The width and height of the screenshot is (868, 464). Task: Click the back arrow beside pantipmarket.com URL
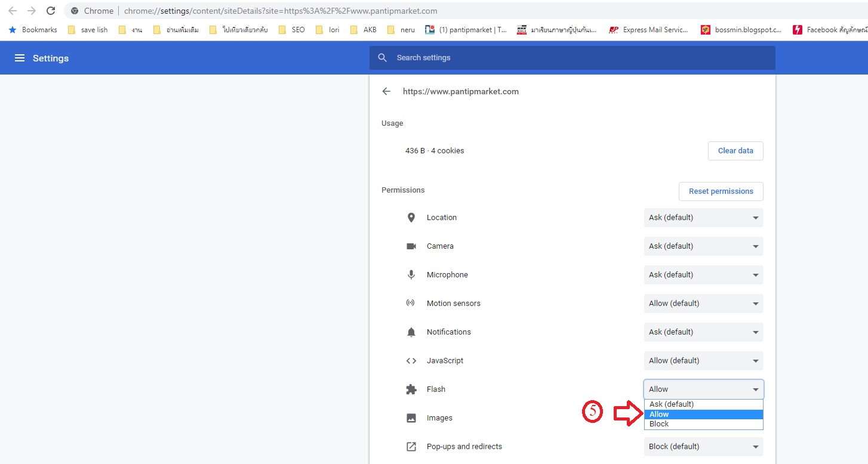click(386, 91)
